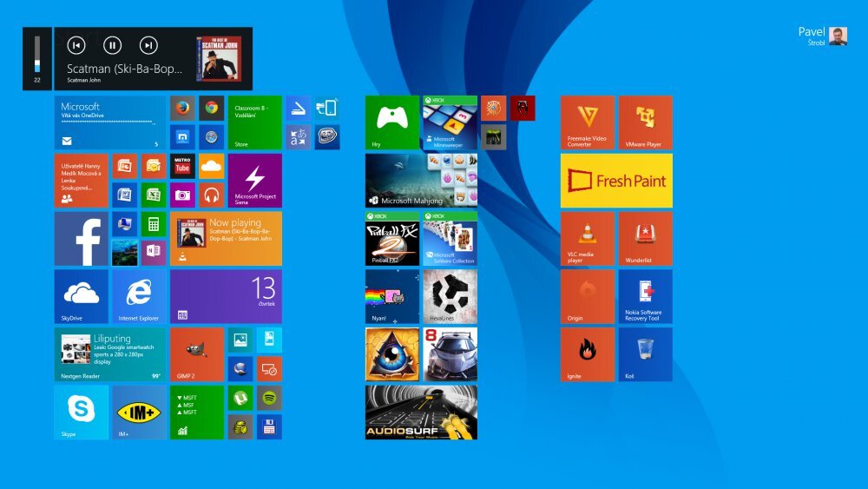
Task: Open the gold coins tile
Action: (x=240, y=427)
